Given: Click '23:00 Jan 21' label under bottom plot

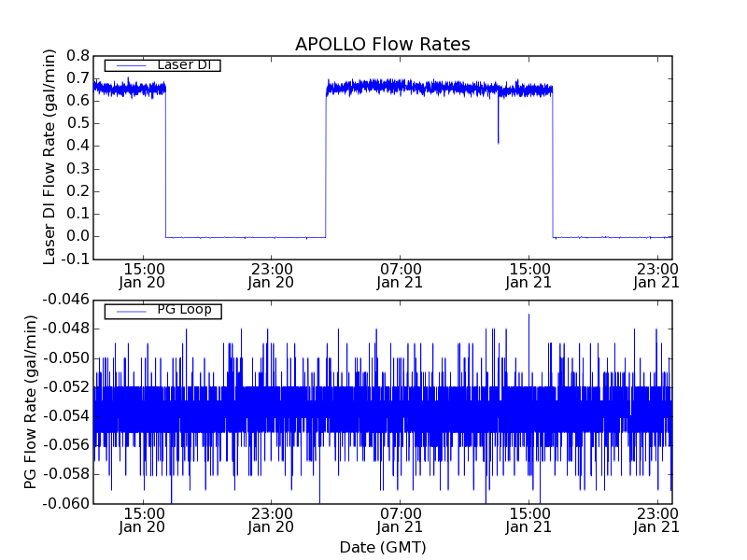Looking at the screenshot, I should pyautogui.click(x=656, y=521).
